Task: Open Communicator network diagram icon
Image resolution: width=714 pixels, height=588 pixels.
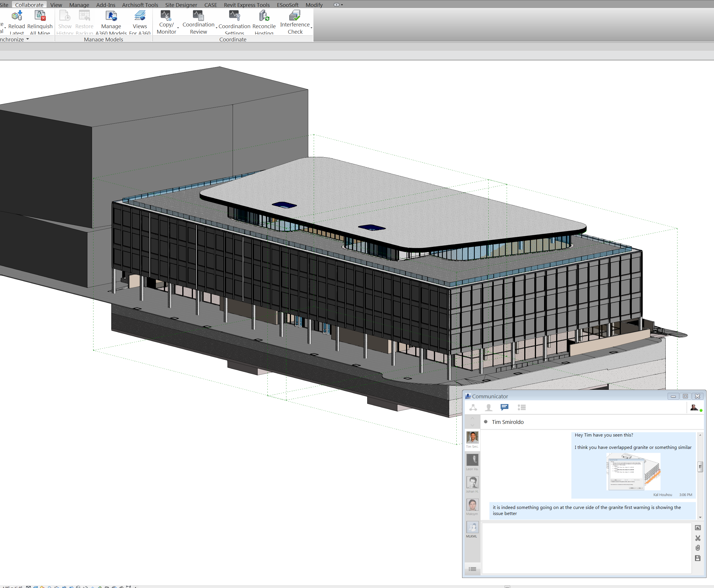Action: (x=473, y=408)
